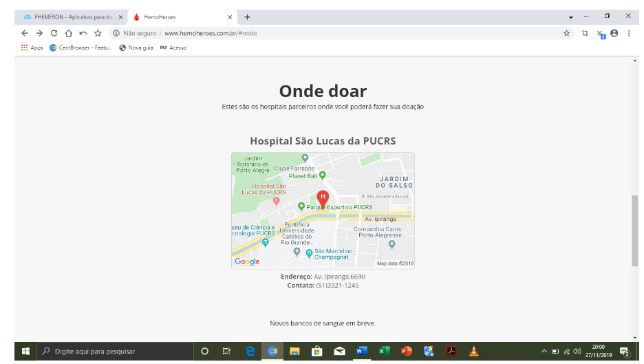
Task: Click the undo closed tab arrow icon
Action: 83,33
